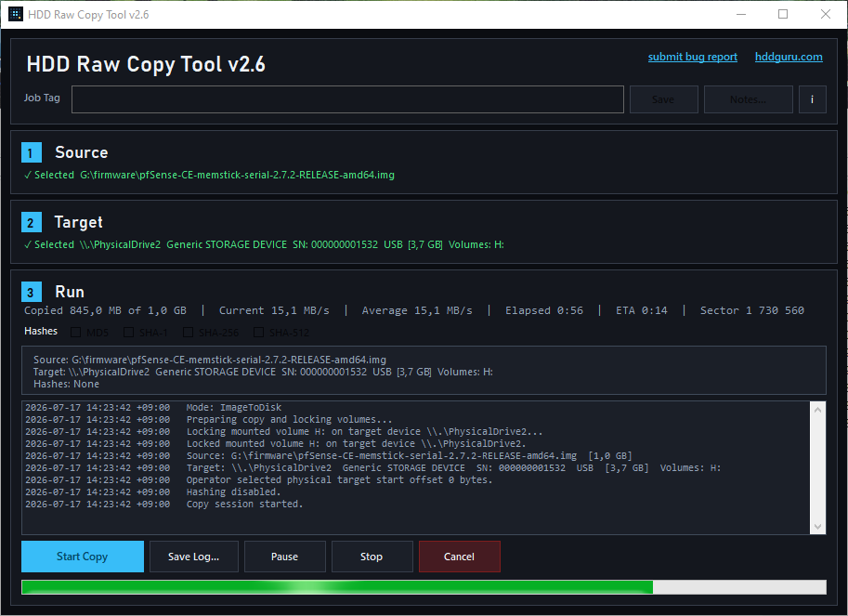Click the summary box Target device line
This screenshot has height=616, width=848.
click(x=264, y=372)
